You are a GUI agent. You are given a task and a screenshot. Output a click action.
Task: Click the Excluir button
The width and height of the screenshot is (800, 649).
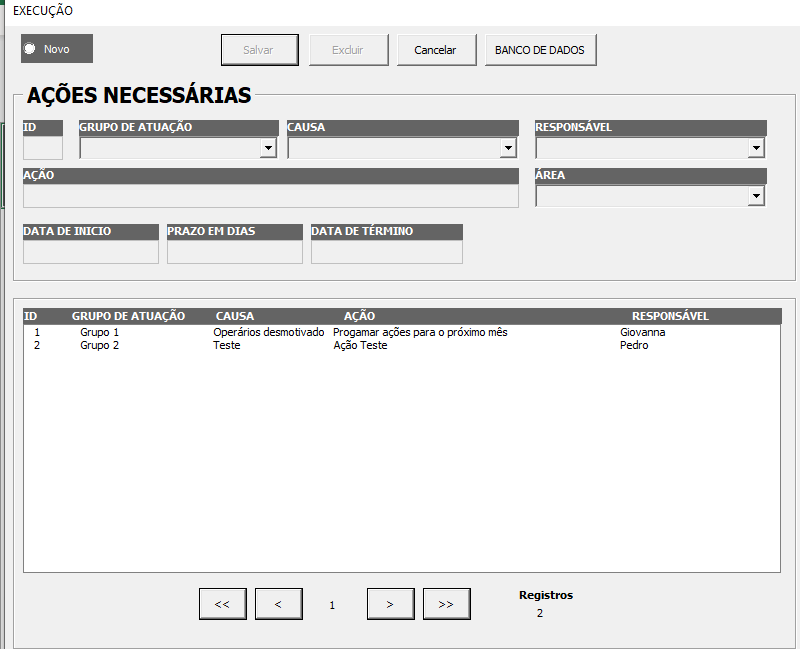[x=348, y=50]
